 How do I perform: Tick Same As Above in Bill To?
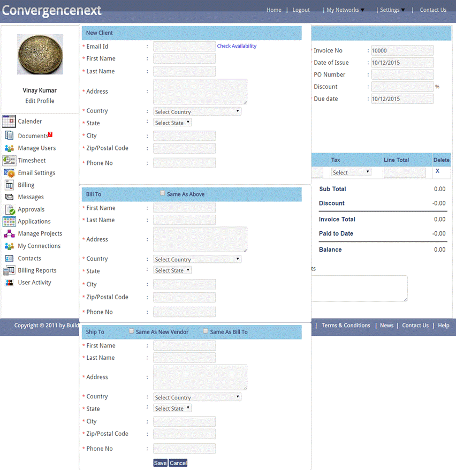163,193
